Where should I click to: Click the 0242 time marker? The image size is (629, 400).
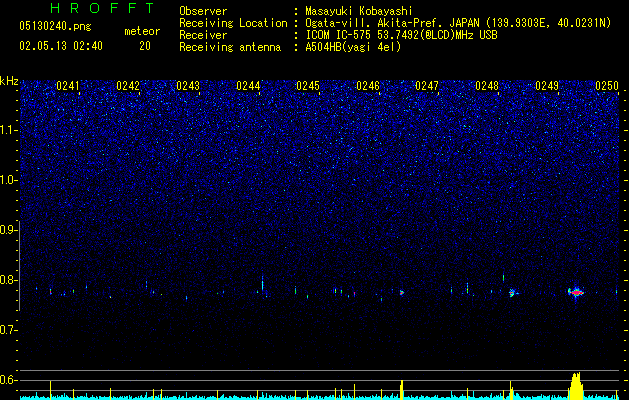point(128,86)
